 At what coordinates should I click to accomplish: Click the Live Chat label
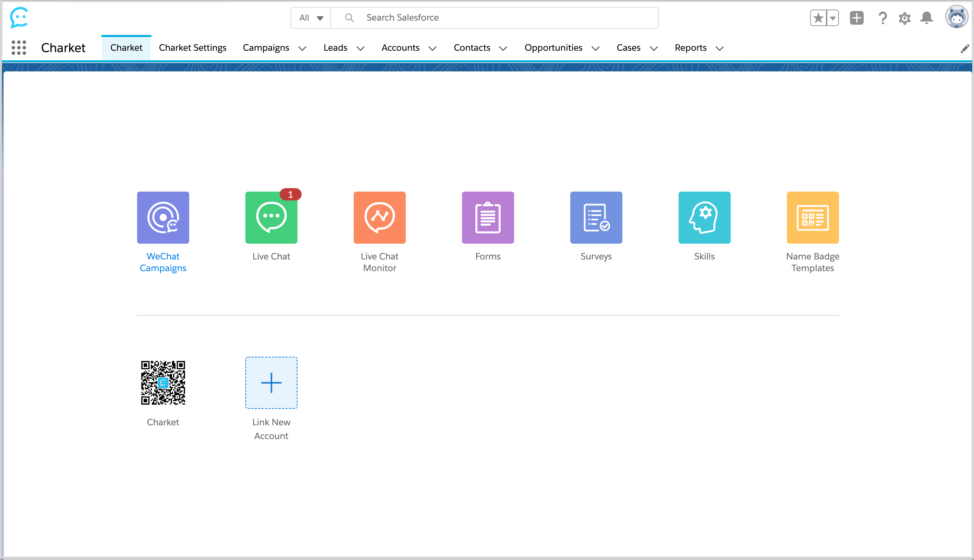pos(271,256)
